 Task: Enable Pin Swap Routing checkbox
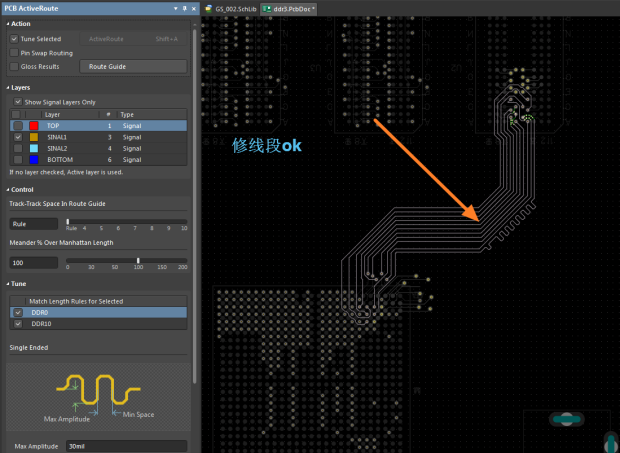(x=14, y=53)
